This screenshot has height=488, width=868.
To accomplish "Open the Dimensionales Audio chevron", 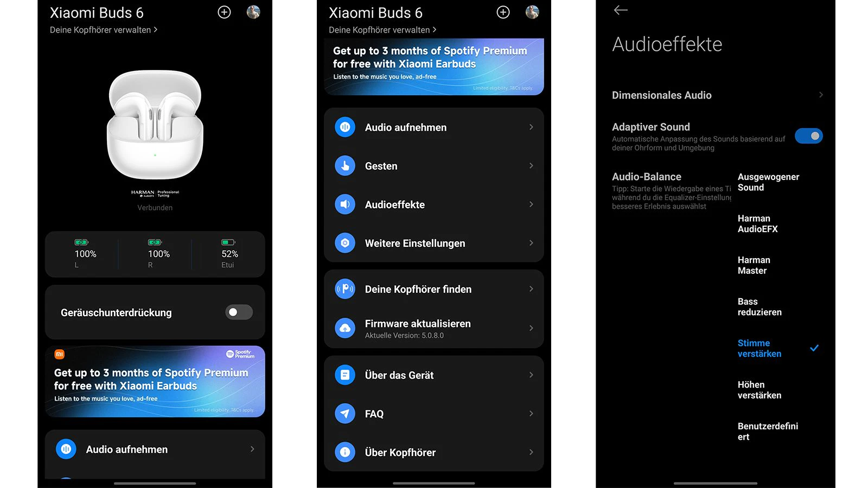I will [x=821, y=94].
